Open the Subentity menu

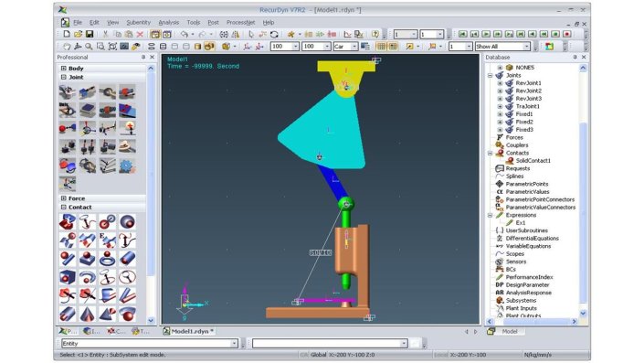139,22
